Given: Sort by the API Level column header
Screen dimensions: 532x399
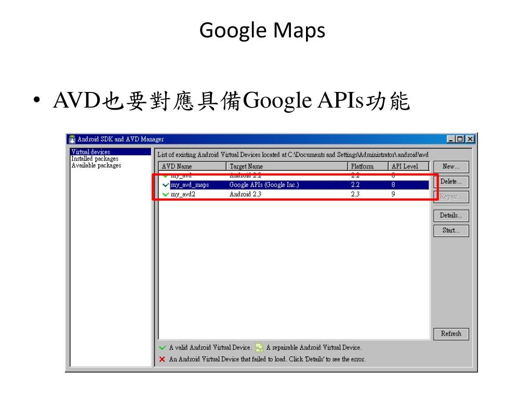Looking at the screenshot, I should tap(409, 166).
